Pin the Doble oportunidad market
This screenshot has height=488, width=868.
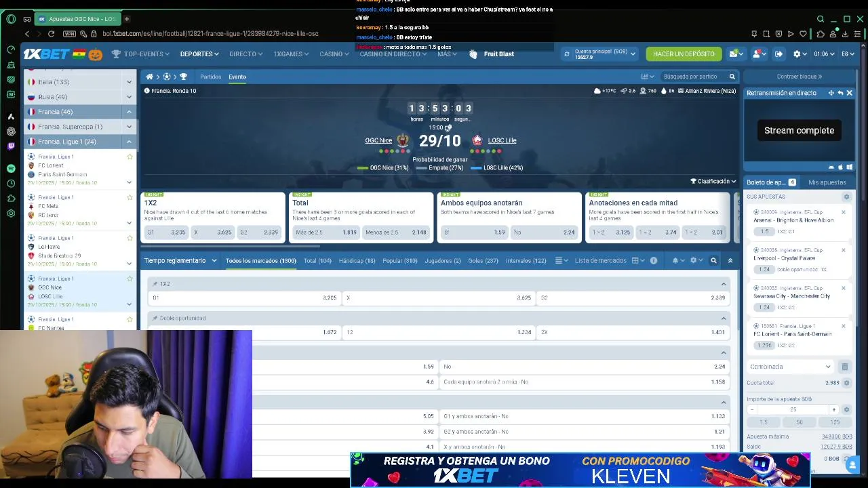155,318
